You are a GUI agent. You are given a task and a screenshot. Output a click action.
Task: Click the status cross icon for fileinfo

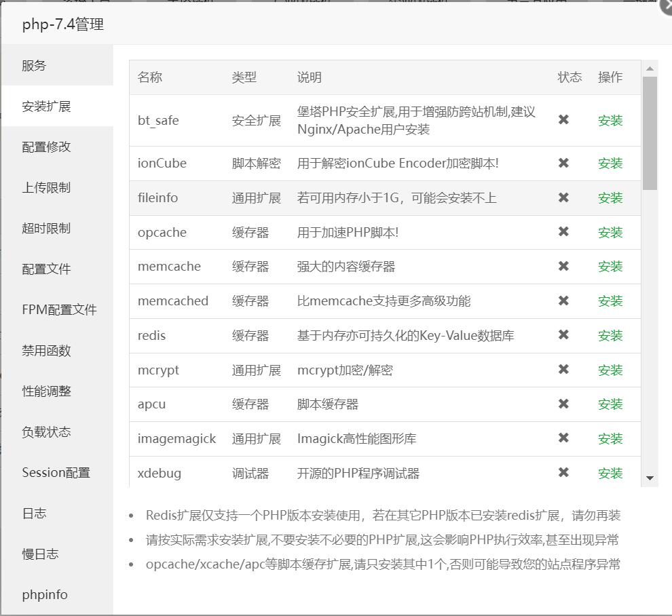click(x=563, y=198)
